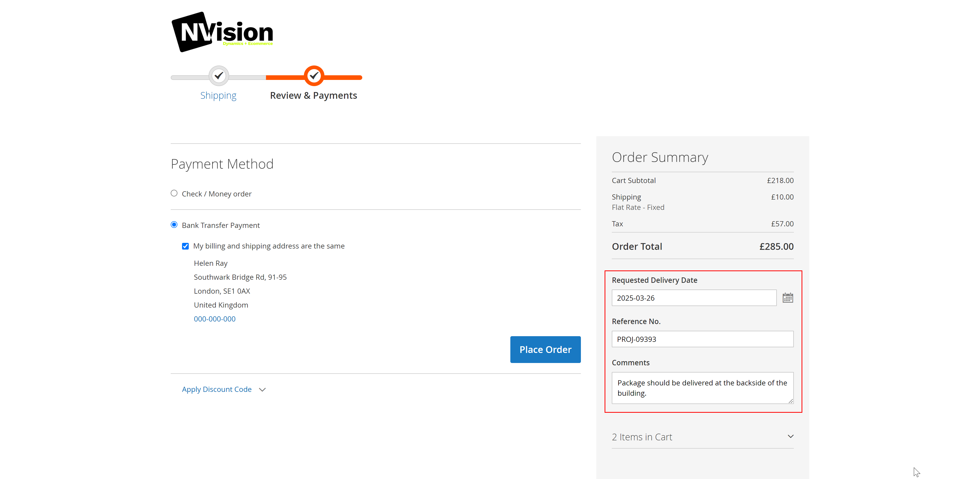Viewport: 980px width, 479px height.
Task: Click the 2 Items in Cart heading
Action: coord(642,437)
